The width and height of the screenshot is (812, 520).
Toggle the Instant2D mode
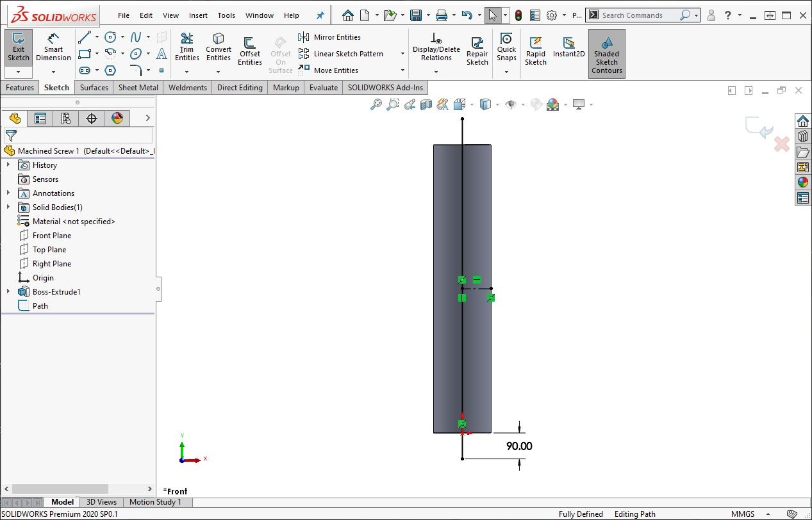tap(568, 47)
